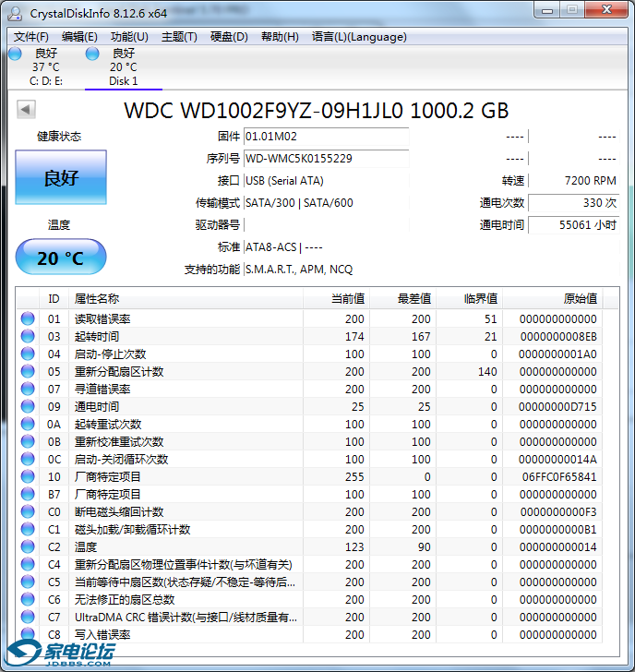Click the CrystalDiskInfo title bar app icon
This screenshot has height=672, width=635.
pos(15,14)
